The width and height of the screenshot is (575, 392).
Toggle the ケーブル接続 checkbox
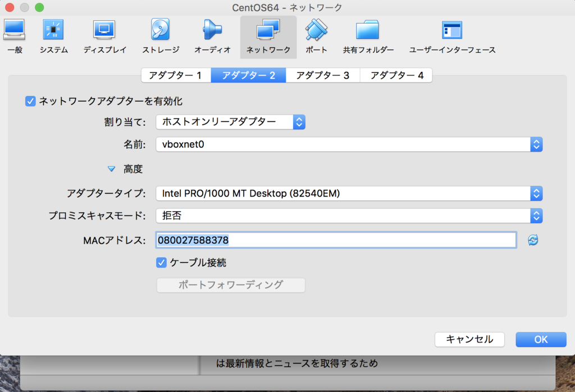point(161,263)
